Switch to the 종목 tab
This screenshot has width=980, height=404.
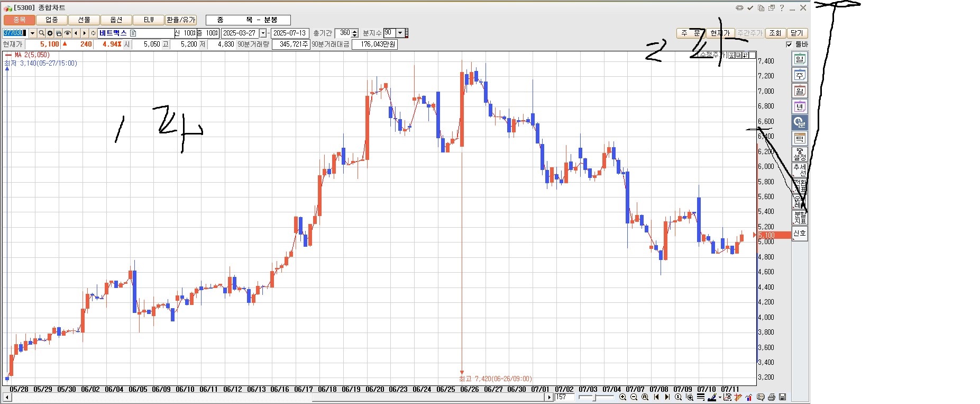click(x=20, y=20)
